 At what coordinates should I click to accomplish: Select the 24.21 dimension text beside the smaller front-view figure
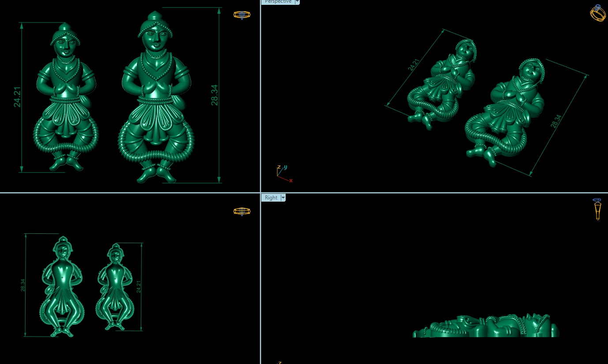point(17,97)
